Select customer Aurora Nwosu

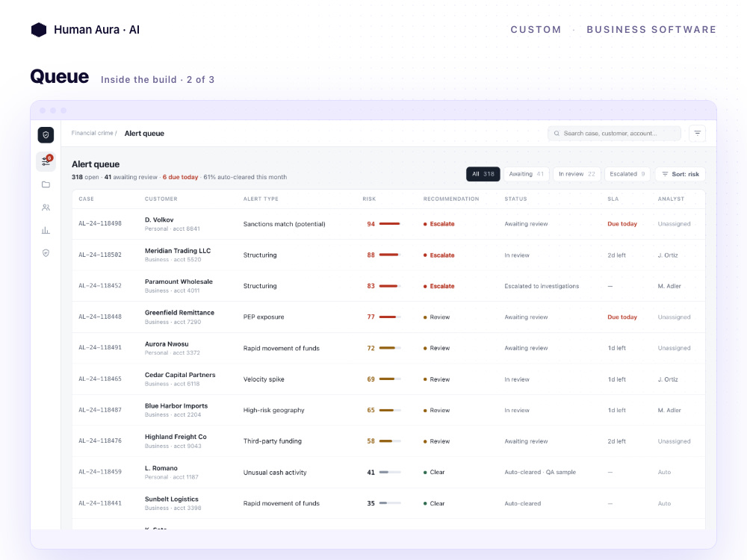pyautogui.click(x=167, y=344)
